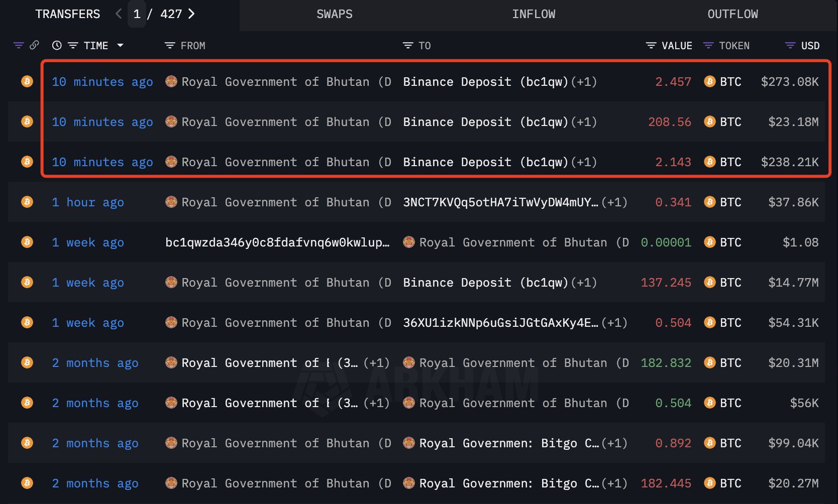The image size is (838, 504).
Task: Click the USD amount $23.18M
Action: 793,122
